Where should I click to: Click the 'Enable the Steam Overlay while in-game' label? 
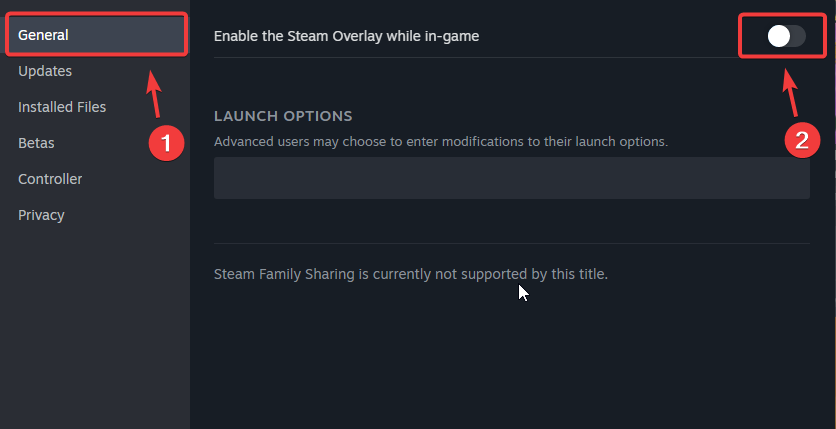[x=346, y=36]
